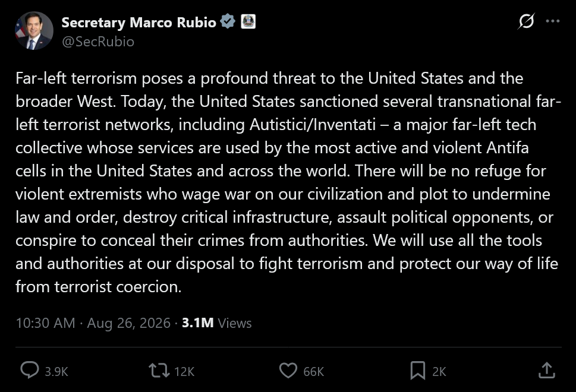Image resolution: width=576 pixels, height=392 pixels.
Task: Click the repost arrows icon
Action: [x=159, y=371]
